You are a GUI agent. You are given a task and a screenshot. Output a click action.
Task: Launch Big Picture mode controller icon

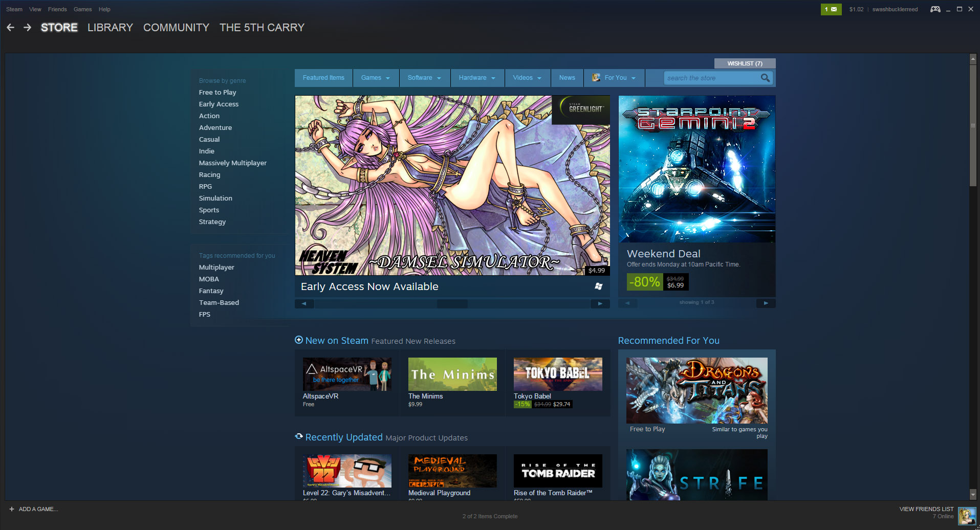(x=935, y=9)
